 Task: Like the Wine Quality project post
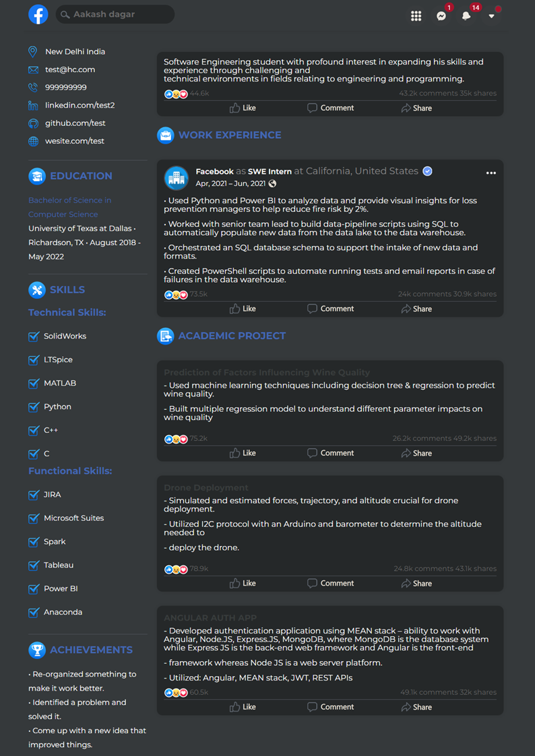coord(243,453)
